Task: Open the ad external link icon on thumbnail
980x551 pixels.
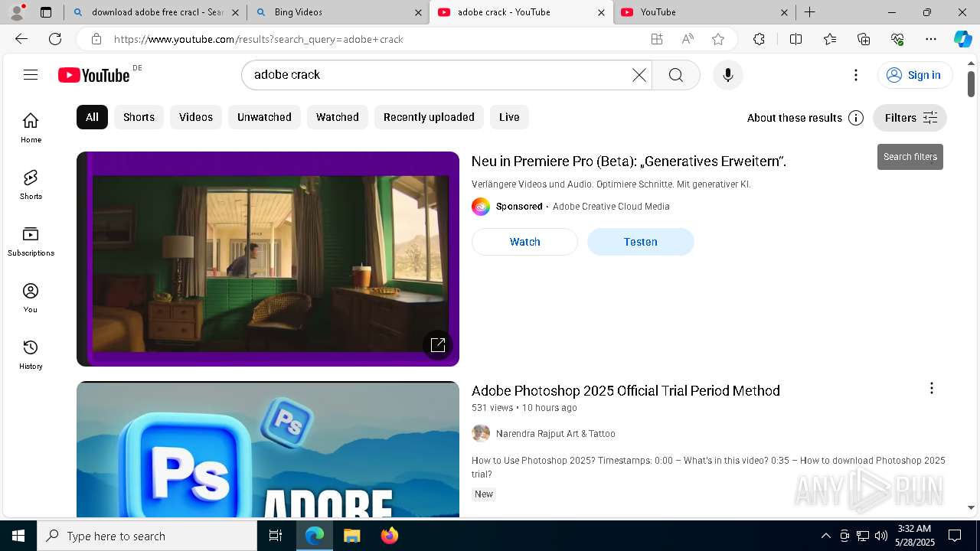Action: click(x=438, y=345)
